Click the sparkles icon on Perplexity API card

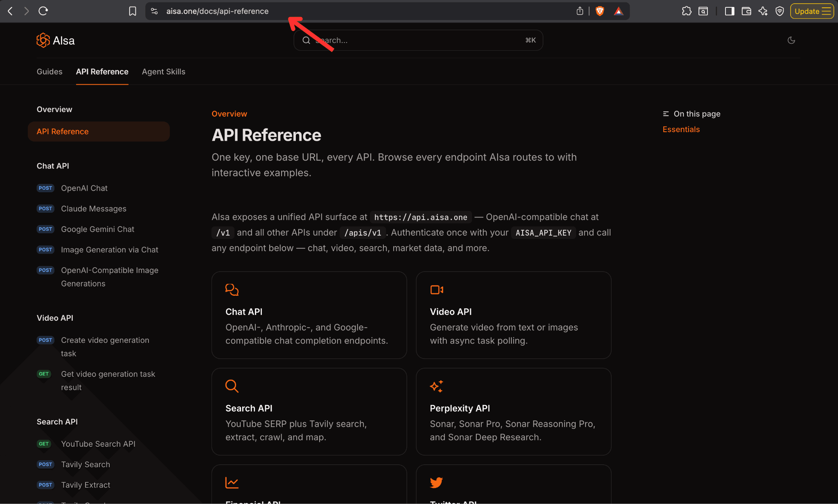[437, 386]
